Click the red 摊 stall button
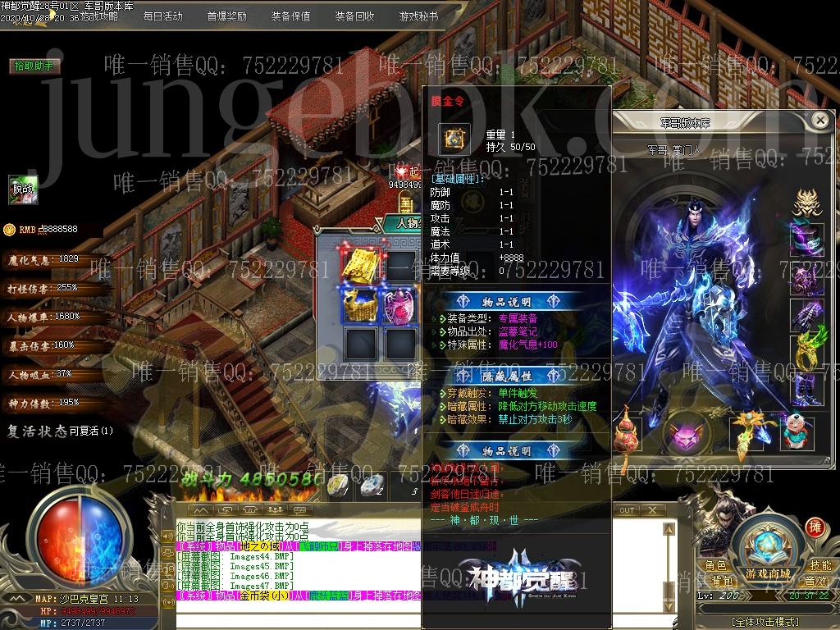 point(815,527)
